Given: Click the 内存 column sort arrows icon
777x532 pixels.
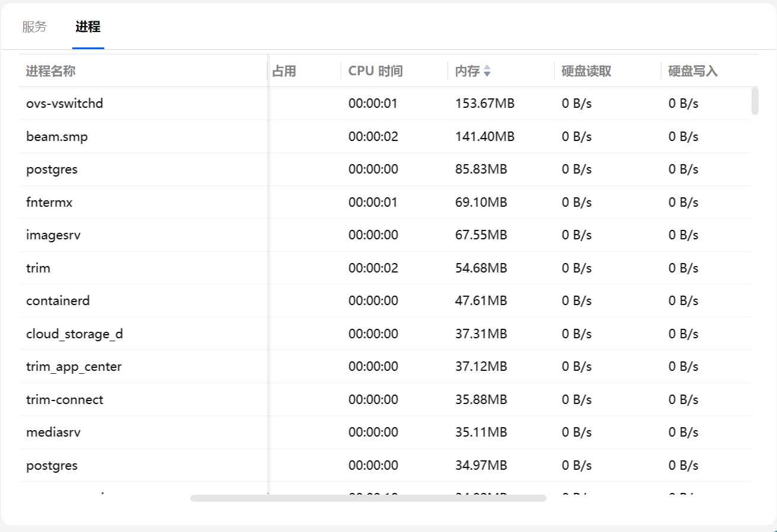Looking at the screenshot, I should (x=487, y=71).
